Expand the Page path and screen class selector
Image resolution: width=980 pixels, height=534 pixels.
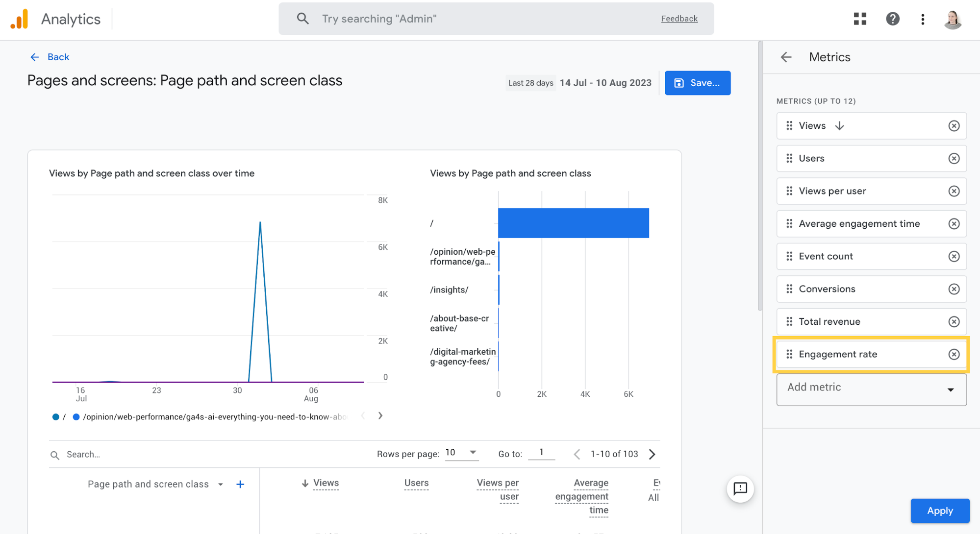220,484
